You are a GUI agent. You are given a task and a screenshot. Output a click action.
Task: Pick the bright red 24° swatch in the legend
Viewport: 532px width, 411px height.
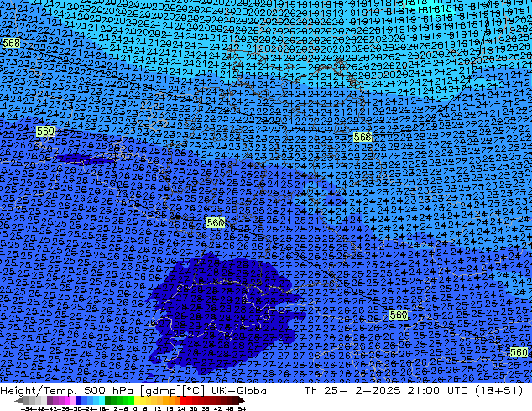click(183, 400)
